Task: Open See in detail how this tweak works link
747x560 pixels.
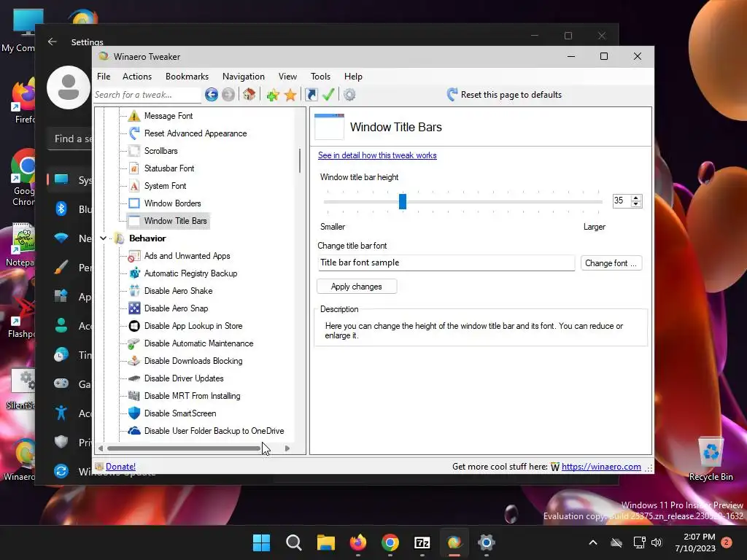Action: 377,155
